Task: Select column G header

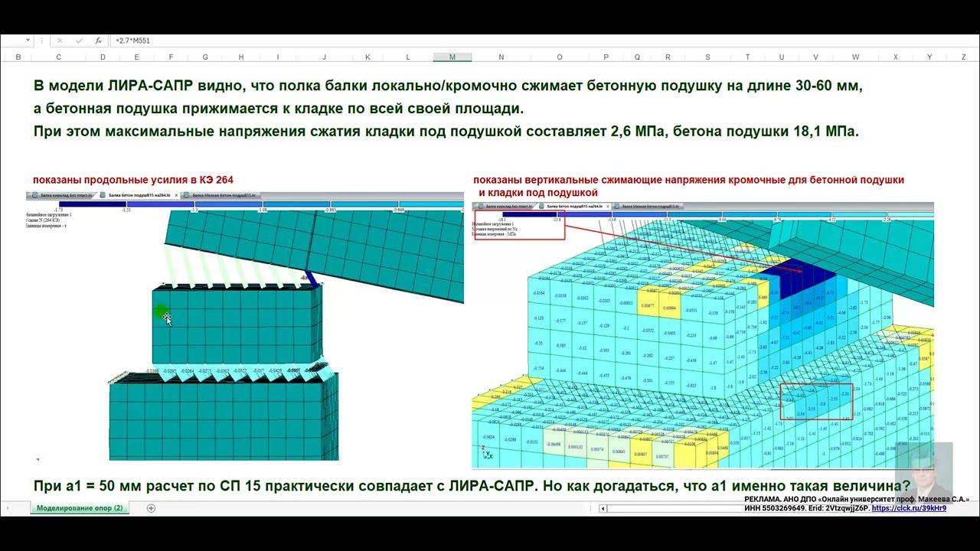Action: pos(205,57)
